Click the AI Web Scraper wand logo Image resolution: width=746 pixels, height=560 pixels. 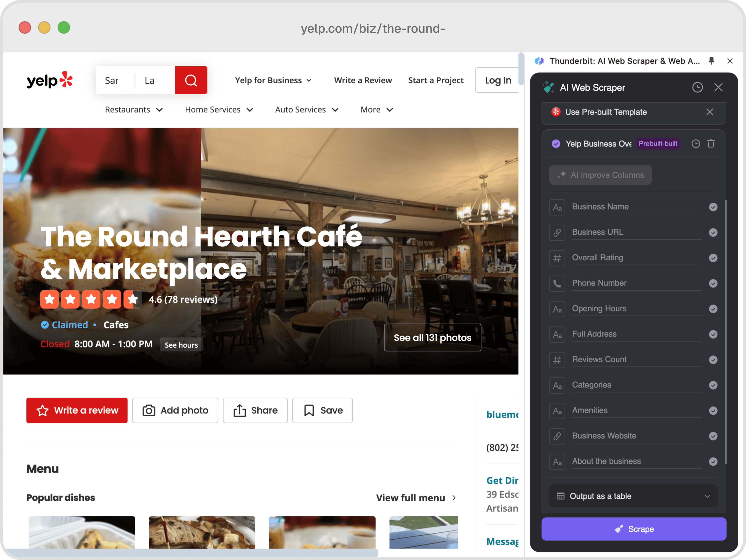pos(548,87)
